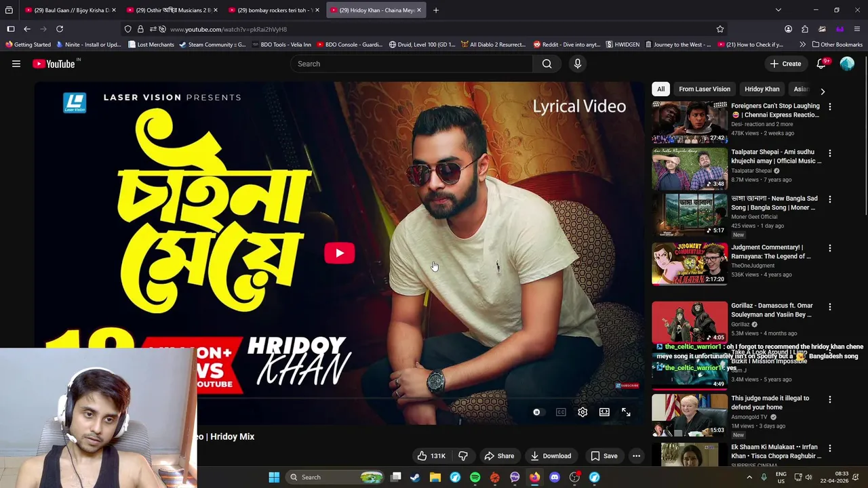The width and height of the screenshot is (868, 488).
Task: Select the All filter chip
Action: click(660, 89)
